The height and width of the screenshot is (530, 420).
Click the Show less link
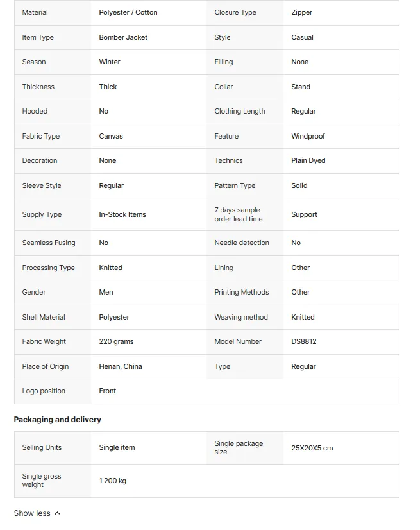(32, 513)
